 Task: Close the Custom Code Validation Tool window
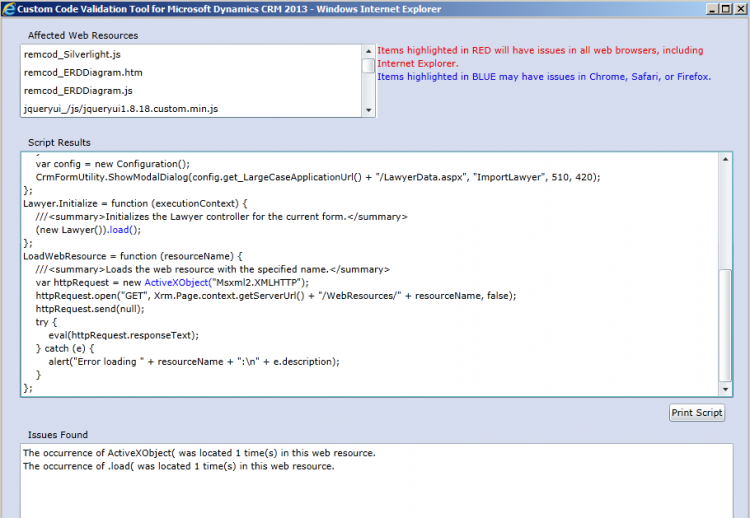coord(739,9)
